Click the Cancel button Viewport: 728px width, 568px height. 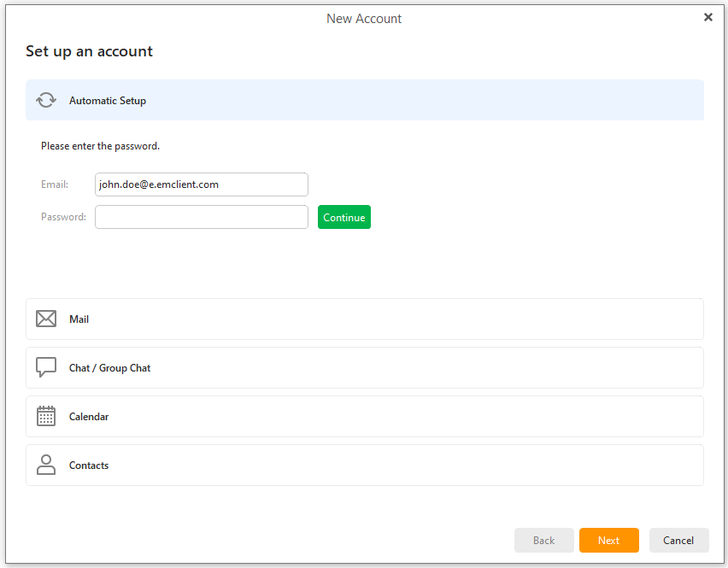tap(678, 540)
